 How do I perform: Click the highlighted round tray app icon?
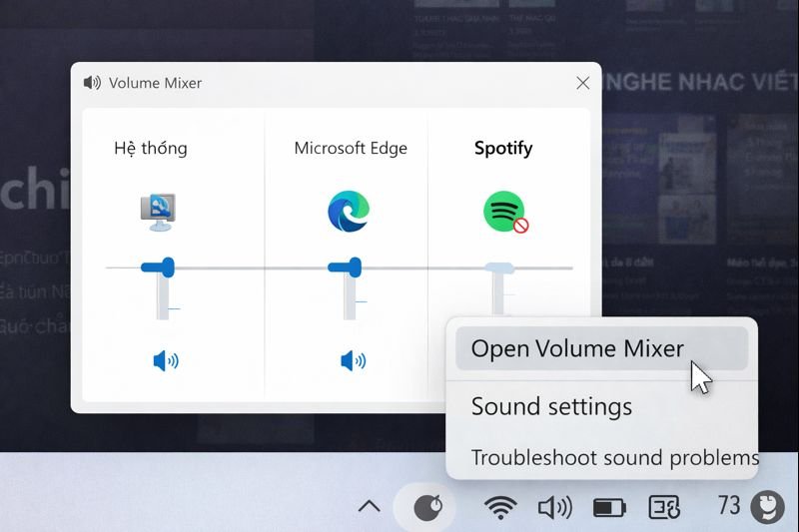click(x=428, y=507)
